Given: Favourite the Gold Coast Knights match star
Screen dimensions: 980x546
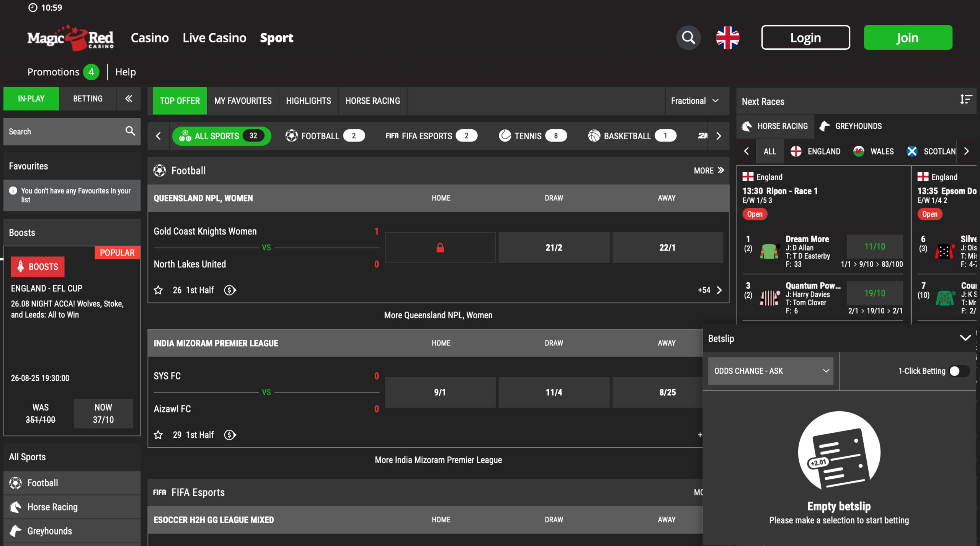Looking at the screenshot, I should [158, 290].
